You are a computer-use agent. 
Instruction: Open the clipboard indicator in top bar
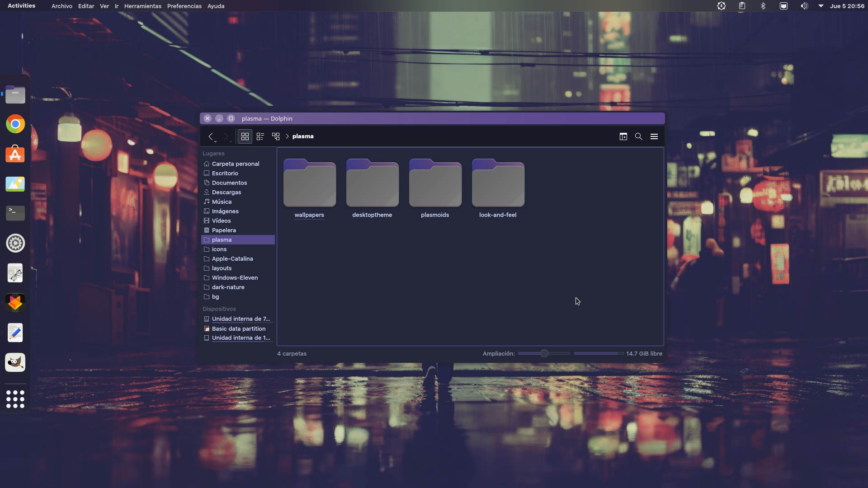pyautogui.click(x=742, y=6)
